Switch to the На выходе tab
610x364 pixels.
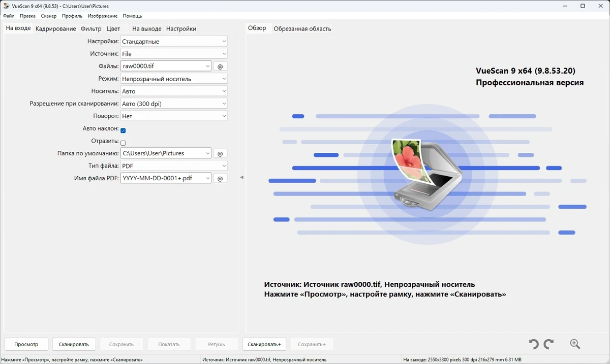[147, 29]
